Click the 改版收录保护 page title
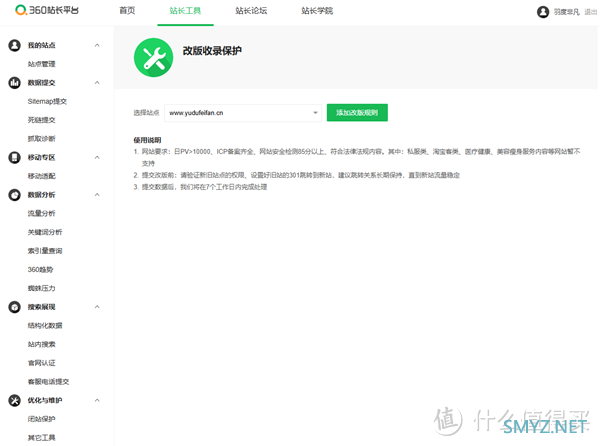 [212, 50]
